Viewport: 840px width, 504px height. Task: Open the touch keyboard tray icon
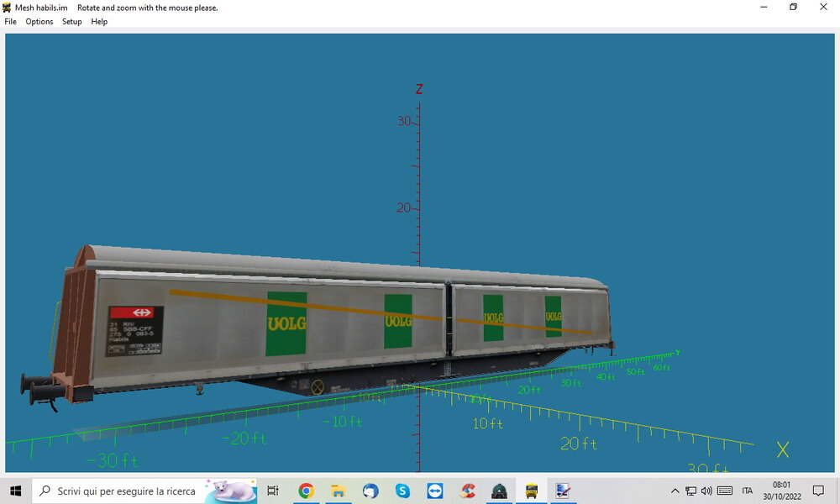click(725, 491)
